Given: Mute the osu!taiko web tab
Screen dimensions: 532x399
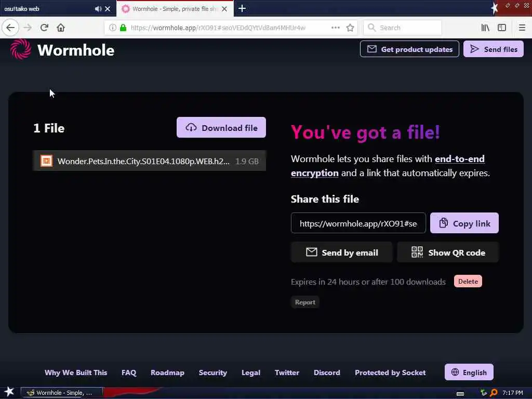Looking at the screenshot, I should 98,9.
